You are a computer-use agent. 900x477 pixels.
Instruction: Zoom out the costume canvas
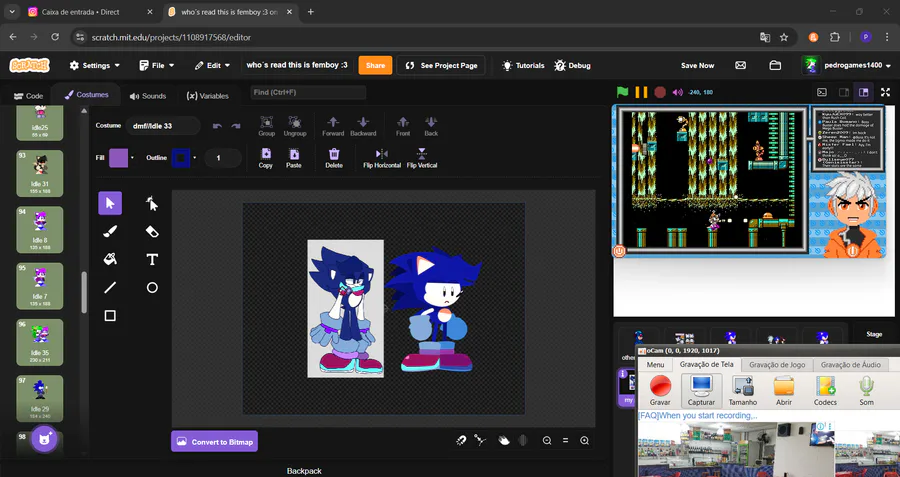click(x=547, y=441)
